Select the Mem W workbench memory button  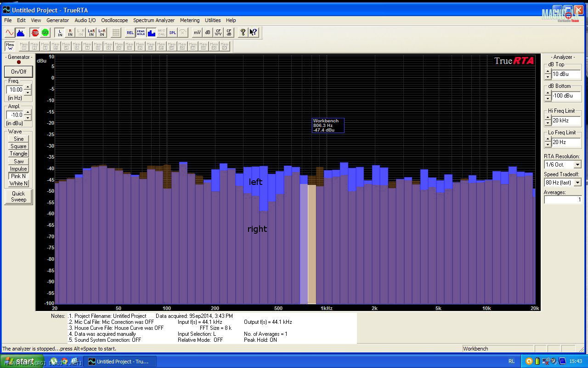pyautogui.click(x=10, y=46)
